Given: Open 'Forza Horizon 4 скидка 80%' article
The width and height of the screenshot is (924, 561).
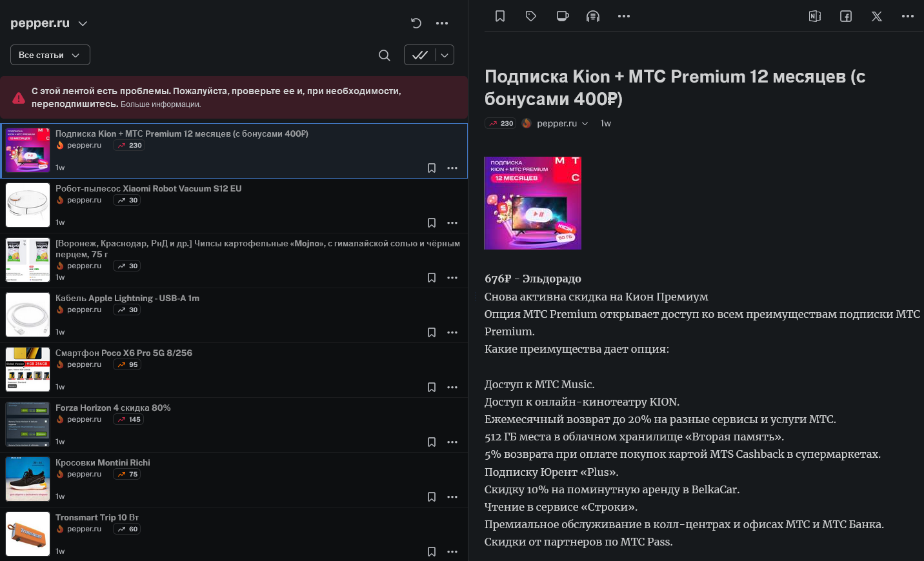Looking at the screenshot, I should click(x=113, y=408).
